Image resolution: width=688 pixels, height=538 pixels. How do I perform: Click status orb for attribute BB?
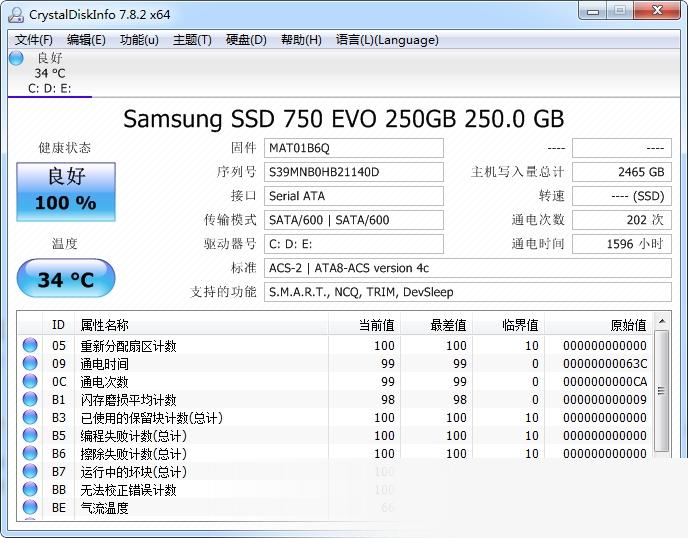coord(30,489)
